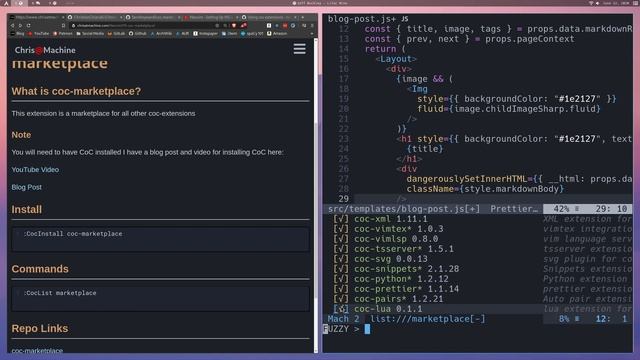Place cursor on fluid={image.childImageSharp.fluid} line
Screen dimensions: 640x360
tap(509, 109)
